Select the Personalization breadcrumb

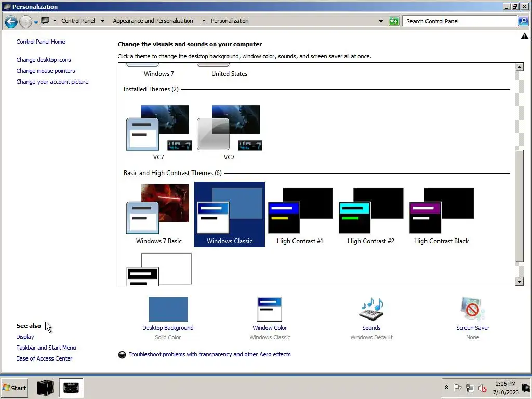point(230,21)
